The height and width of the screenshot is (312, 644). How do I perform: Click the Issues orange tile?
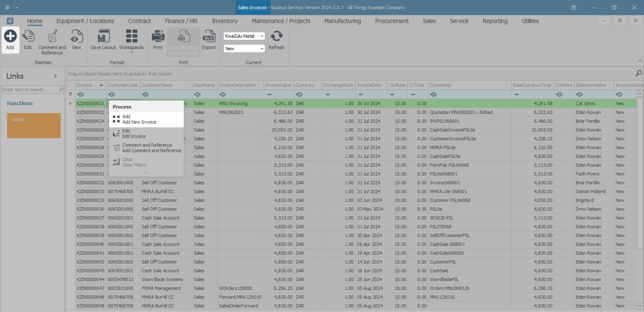coord(34,126)
